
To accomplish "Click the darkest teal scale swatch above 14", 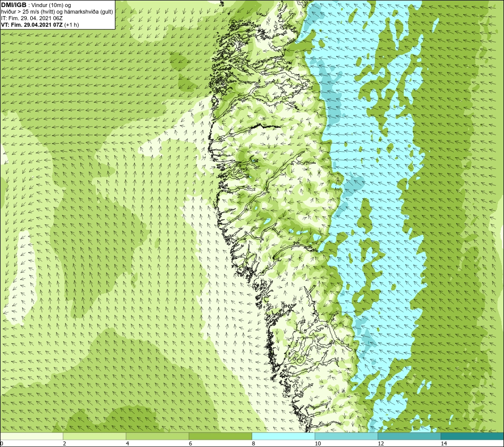I will pyautogui.click(x=472, y=436).
